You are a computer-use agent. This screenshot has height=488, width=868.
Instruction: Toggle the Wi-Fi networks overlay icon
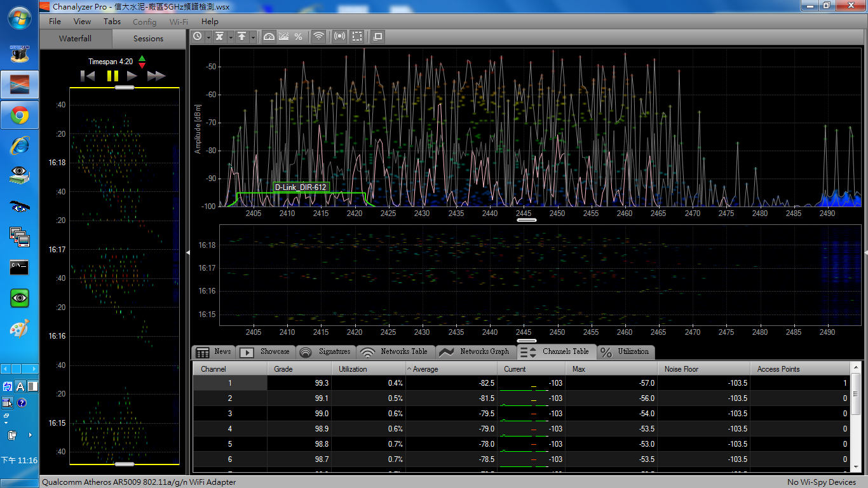click(319, 37)
